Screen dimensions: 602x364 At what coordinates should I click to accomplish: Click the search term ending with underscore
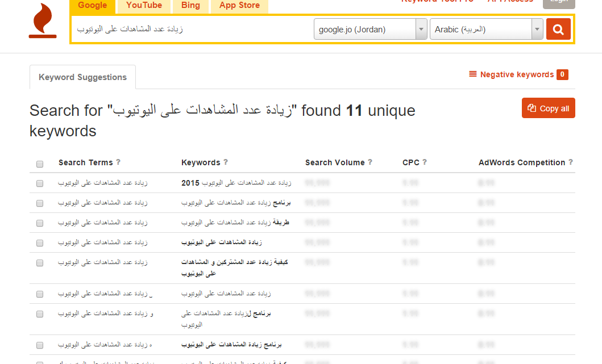(x=105, y=294)
